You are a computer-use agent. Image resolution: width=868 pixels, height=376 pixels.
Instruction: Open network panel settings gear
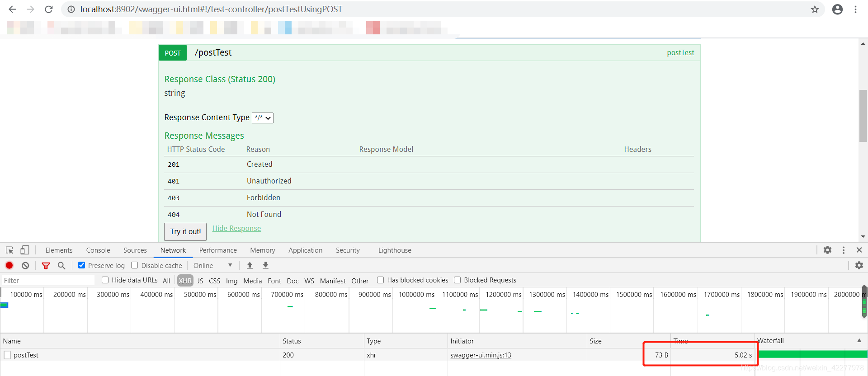(x=859, y=265)
